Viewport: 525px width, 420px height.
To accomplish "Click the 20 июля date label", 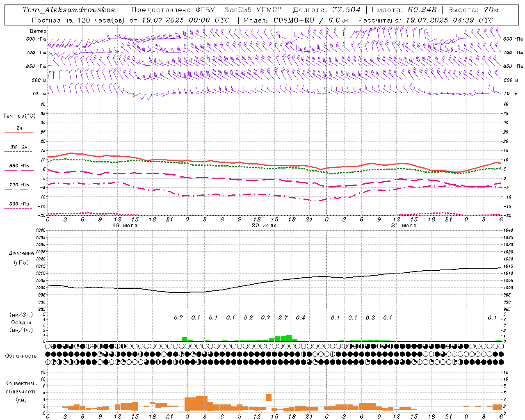I will click(x=264, y=226).
